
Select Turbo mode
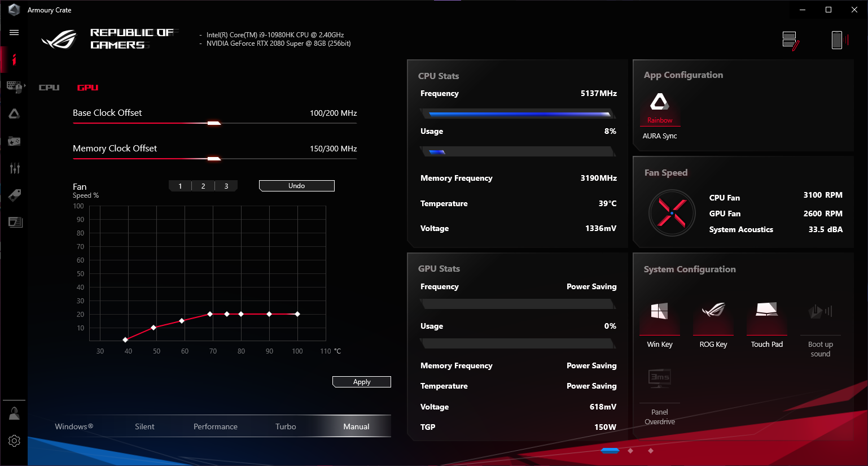tap(286, 426)
